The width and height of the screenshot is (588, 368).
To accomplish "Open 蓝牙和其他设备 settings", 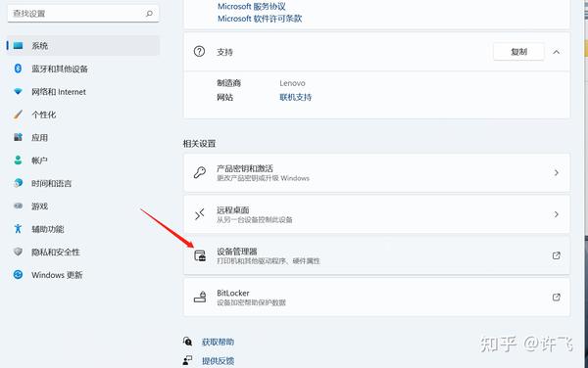I will [83, 69].
